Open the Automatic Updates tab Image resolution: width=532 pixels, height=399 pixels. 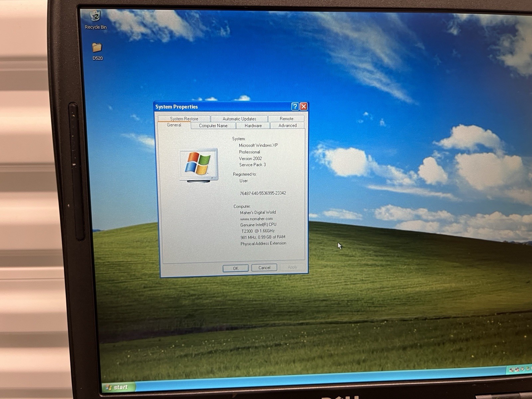point(239,119)
